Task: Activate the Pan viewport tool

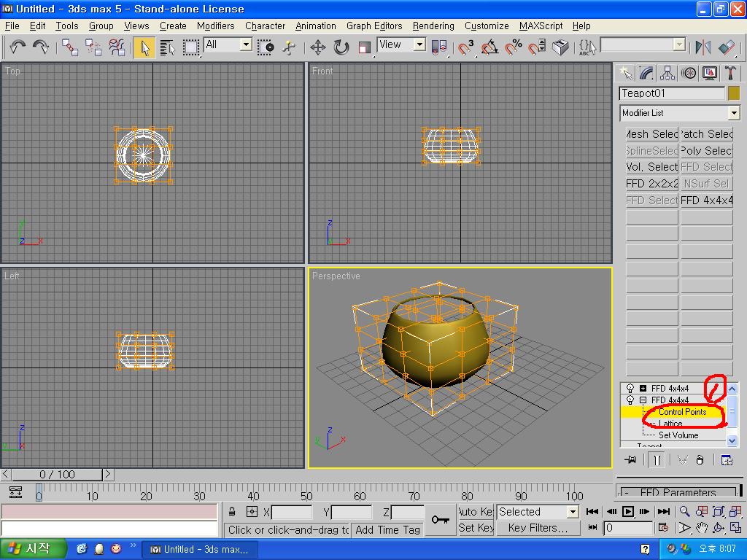Action: tap(701, 528)
